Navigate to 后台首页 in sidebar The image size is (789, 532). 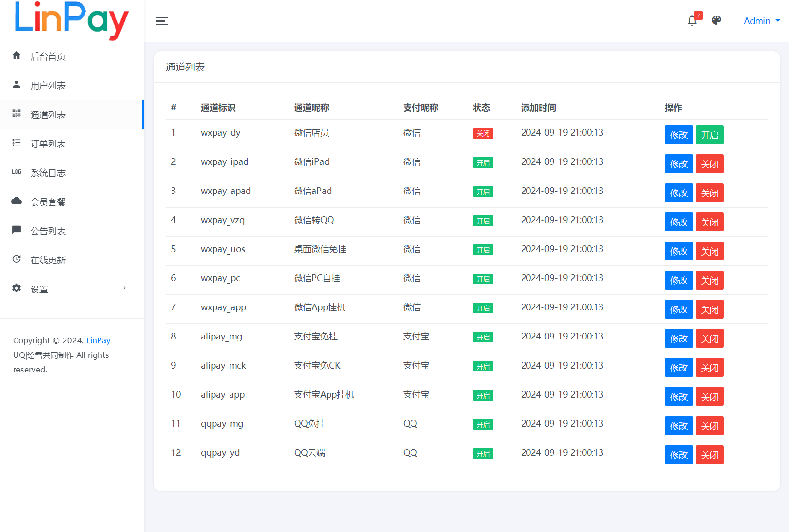pyautogui.click(x=48, y=56)
